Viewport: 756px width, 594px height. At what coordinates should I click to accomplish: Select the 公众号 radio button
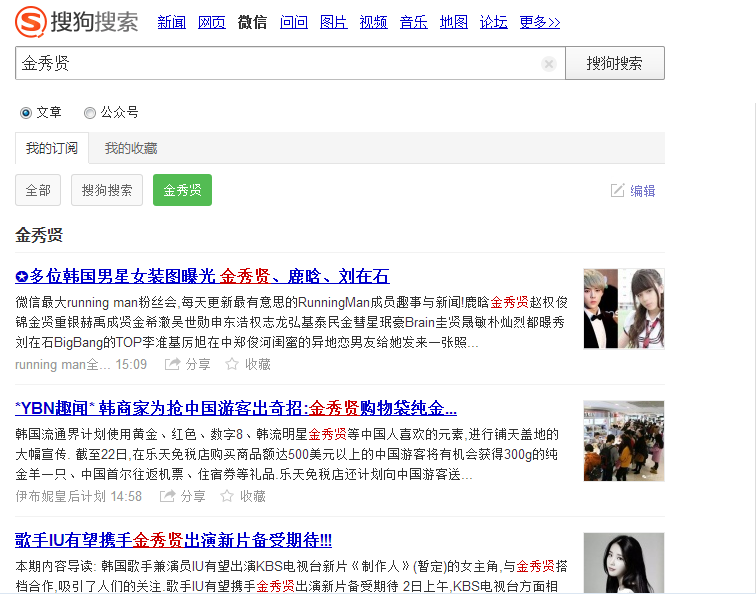(x=90, y=113)
